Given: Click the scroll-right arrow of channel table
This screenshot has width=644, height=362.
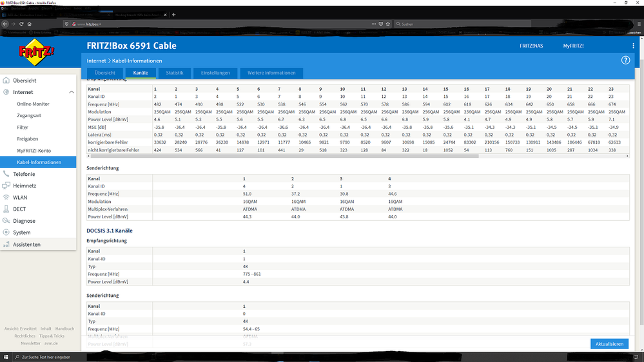Looking at the screenshot, I should tap(627, 156).
